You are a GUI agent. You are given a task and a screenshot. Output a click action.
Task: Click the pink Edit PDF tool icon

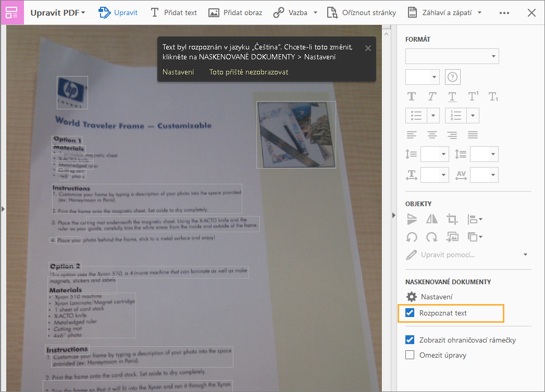(x=12, y=12)
